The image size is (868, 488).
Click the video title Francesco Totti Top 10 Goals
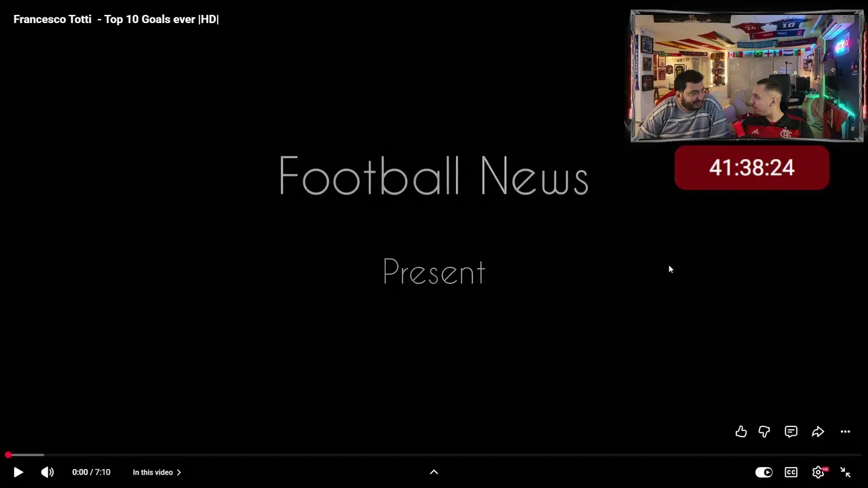pos(116,19)
